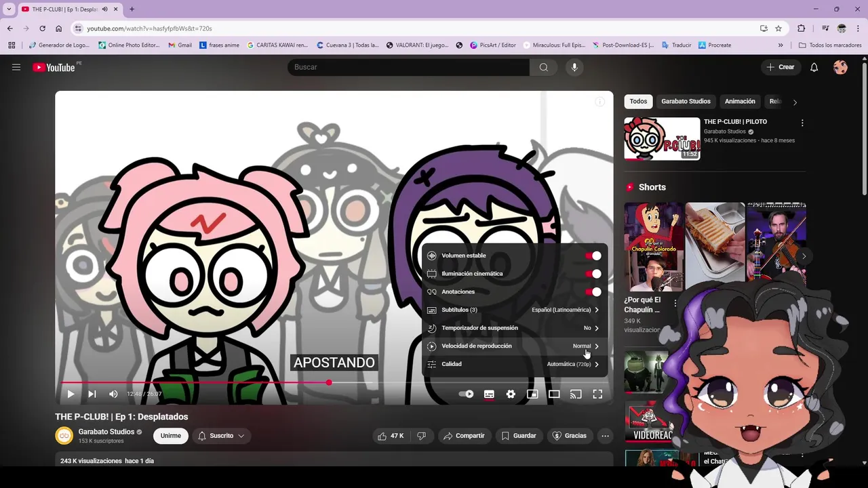The width and height of the screenshot is (868, 488).
Task: Expand hidden bookmarks overflow chevron
Action: [781, 45]
